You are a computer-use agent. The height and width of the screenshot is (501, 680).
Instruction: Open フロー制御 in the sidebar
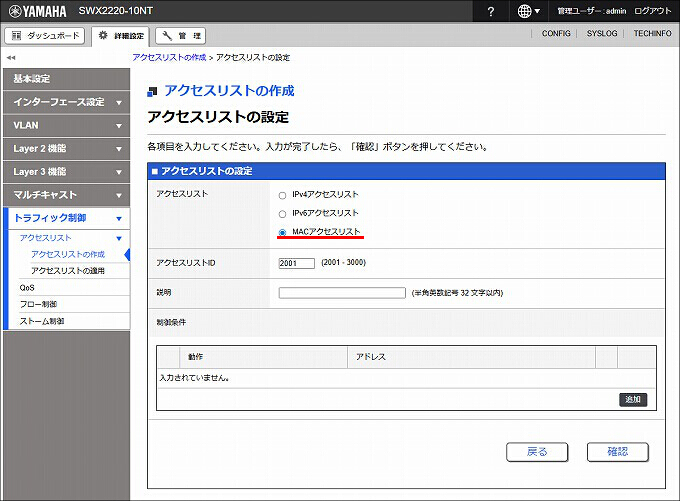pos(38,305)
